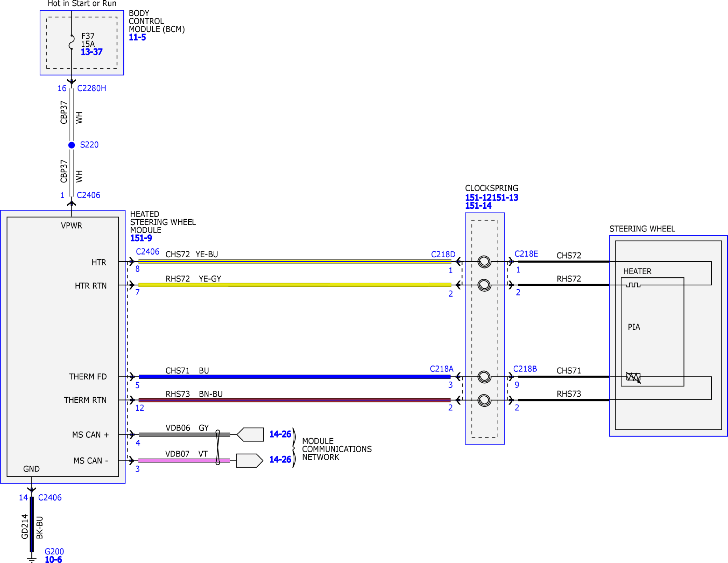Click the violet VDB07 VT wire
The height and width of the screenshot is (563, 728).
[x=184, y=461]
